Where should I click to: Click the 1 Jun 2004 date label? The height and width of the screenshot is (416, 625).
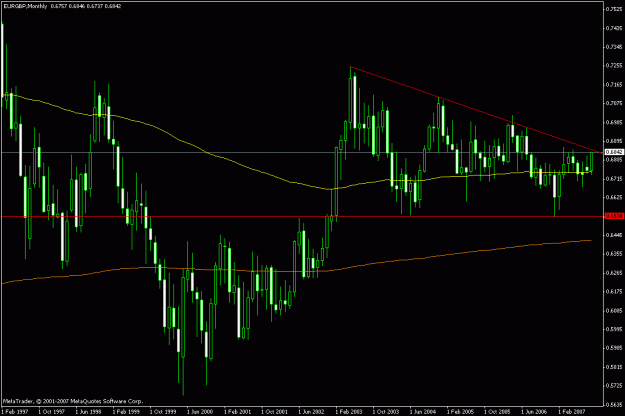pyautogui.click(x=423, y=412)
